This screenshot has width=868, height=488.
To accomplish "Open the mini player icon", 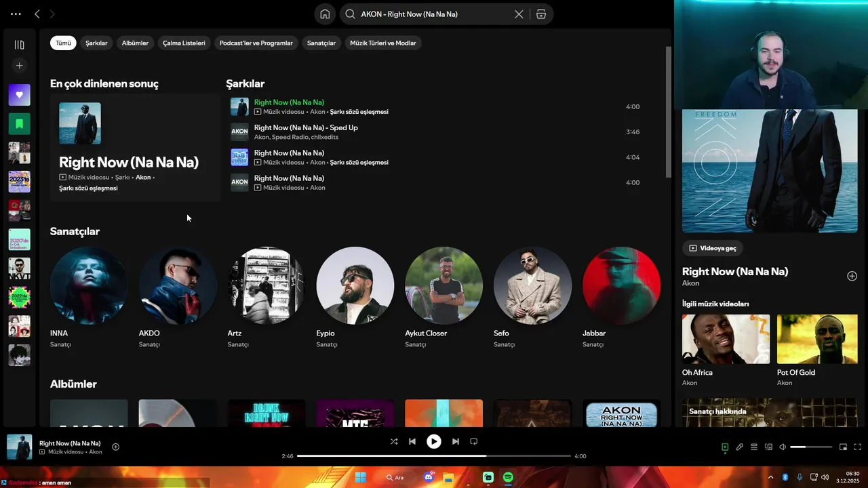I will tap(844, 447).
